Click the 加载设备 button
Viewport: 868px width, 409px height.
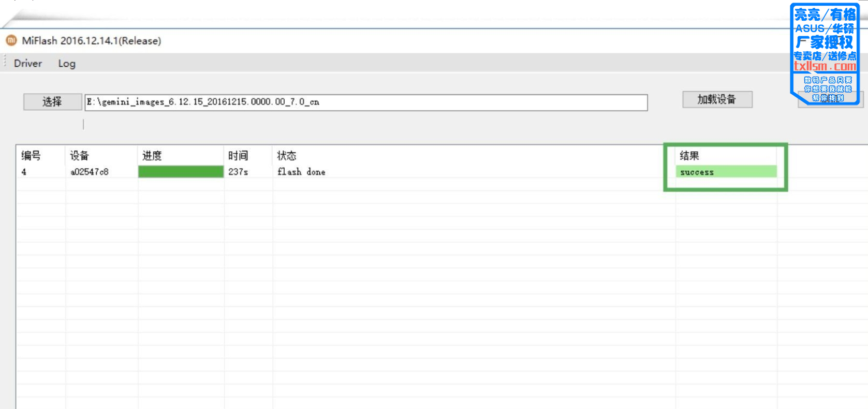pyautogui.click(x=717, y=99)
